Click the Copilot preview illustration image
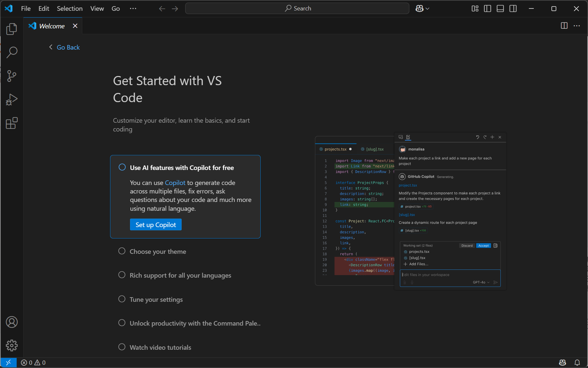The width and height of the screenshot is (588, 368). [411, 211]
